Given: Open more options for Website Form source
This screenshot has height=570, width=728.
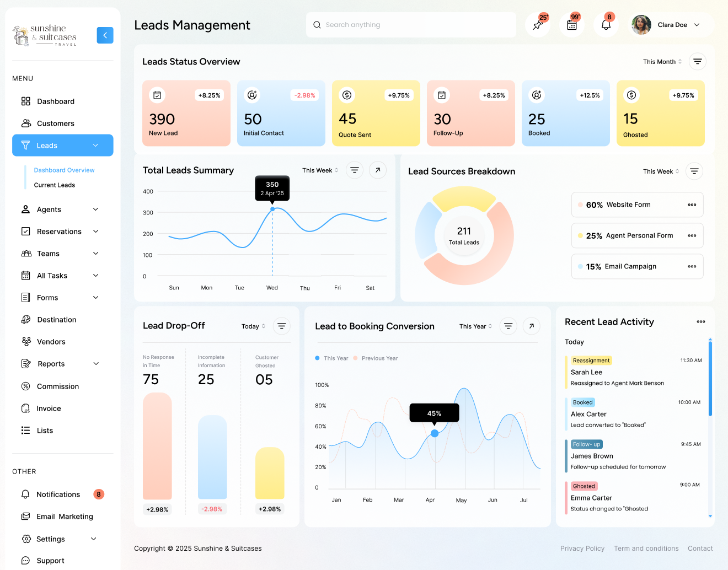Looking at the screenshot, I should [x=692, y=205].
